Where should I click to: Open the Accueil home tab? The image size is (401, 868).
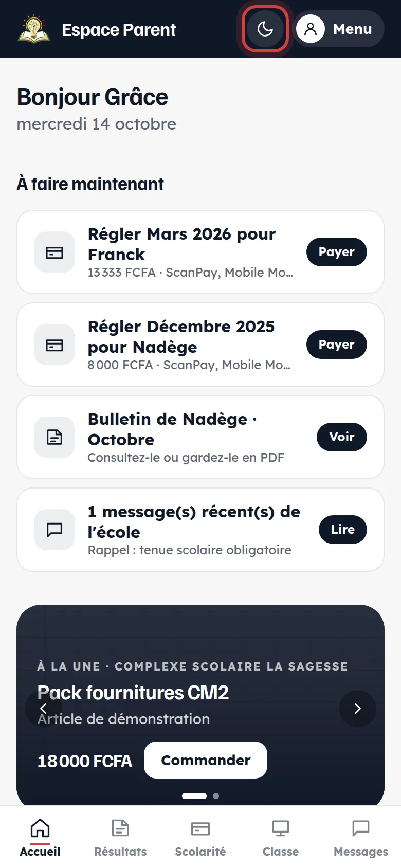40,837
